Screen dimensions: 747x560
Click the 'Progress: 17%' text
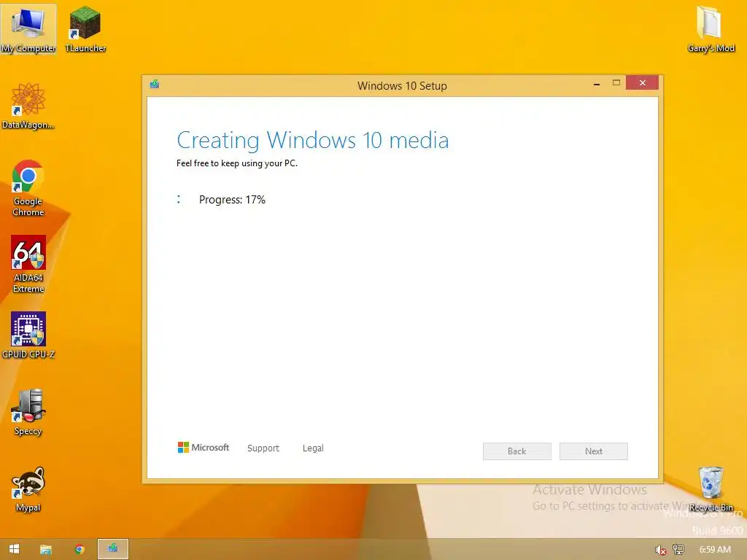coord(232,200)
